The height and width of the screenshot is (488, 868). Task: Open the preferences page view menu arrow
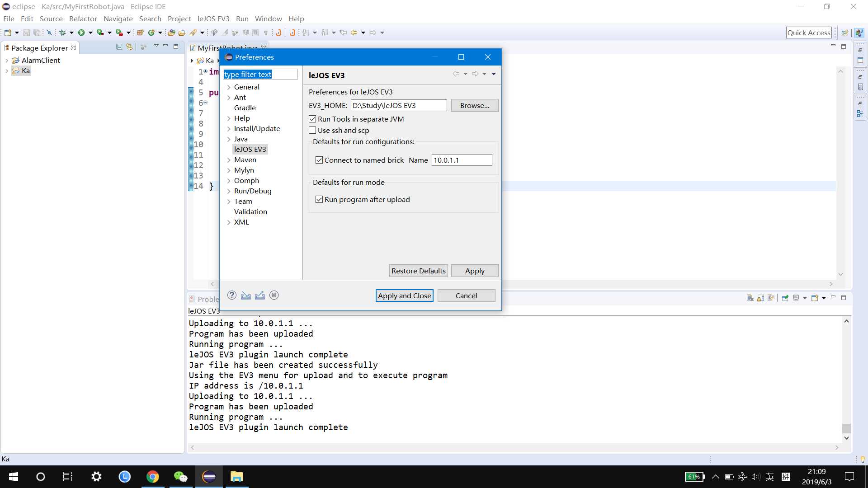[494, 74]
